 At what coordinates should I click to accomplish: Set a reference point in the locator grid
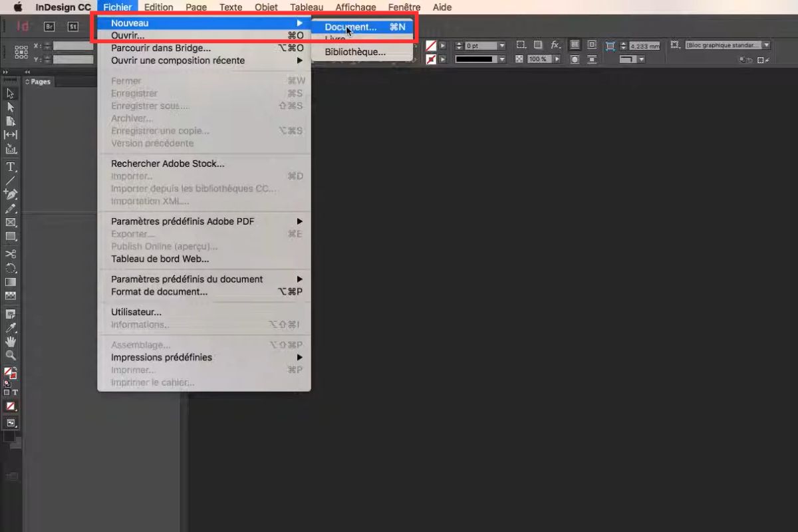[21, 53]
